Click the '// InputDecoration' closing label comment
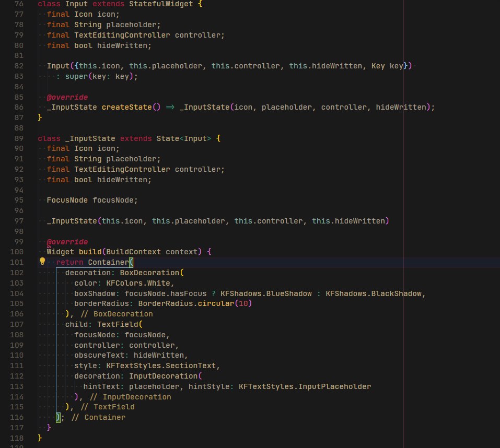500x448 pixels. click(131, 397)
